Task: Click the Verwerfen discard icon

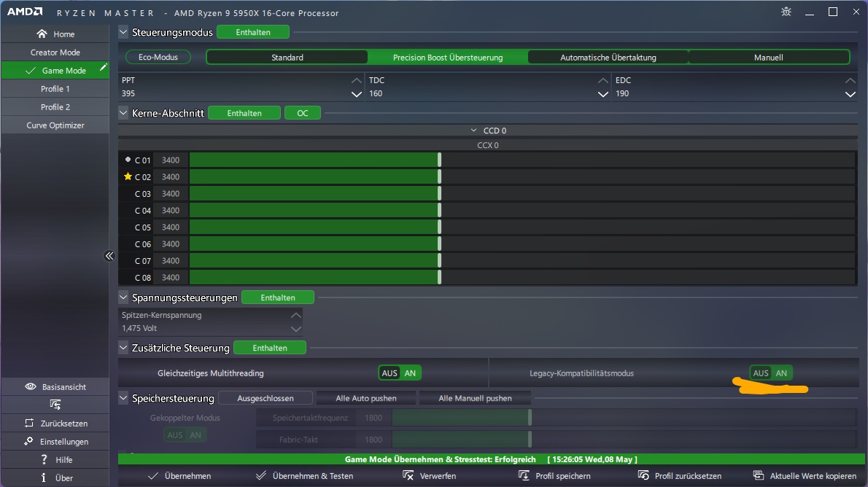Action: [408, 475]
